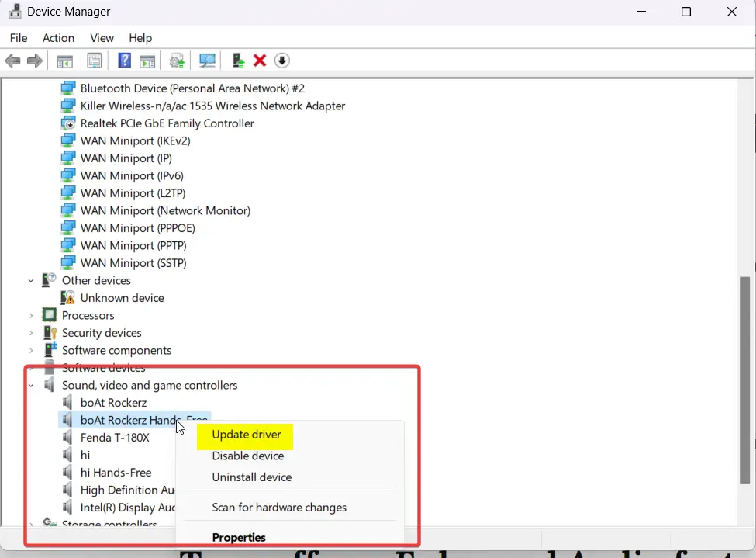Viewport: 756px width, 558px height.
Task: Click the Device Manager title bar icon
Action: tap(15, 11)
